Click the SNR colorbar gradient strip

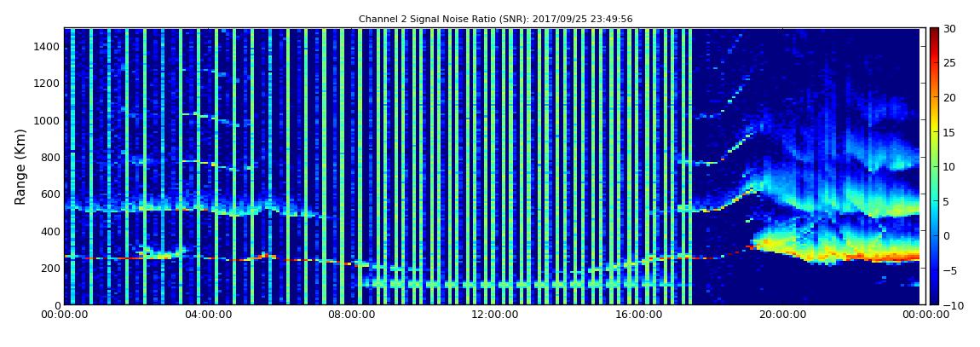click(x=934, y=166)
